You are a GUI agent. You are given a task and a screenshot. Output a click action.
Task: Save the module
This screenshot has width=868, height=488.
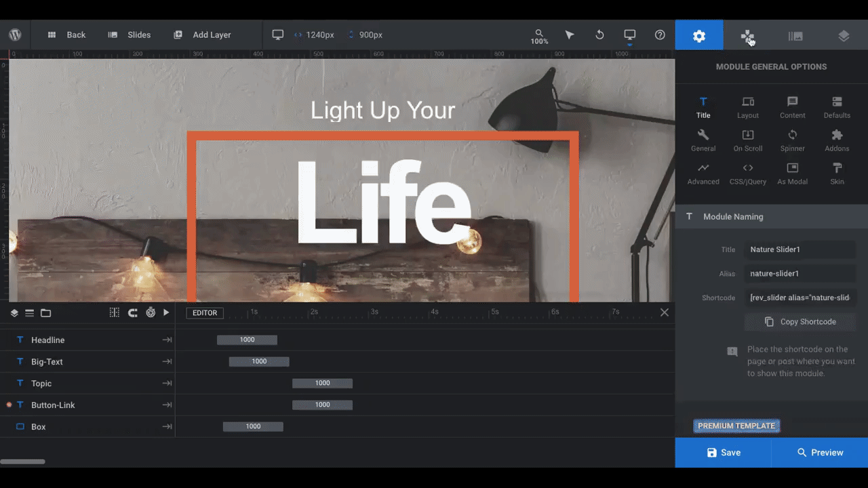723,453
